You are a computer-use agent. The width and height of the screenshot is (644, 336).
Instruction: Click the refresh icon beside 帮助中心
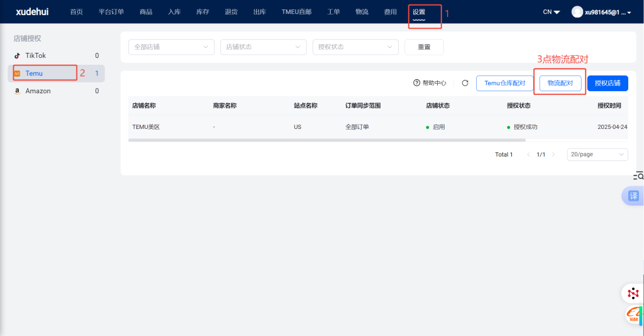tap(465, 83)
